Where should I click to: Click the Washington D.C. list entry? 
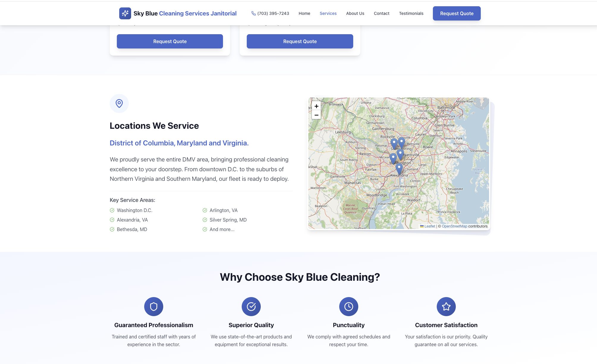pyautogui.click(x=134, y=210)
